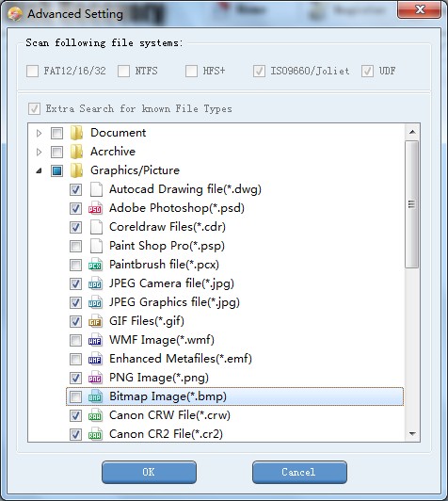Select 'Enhanced Metafiles(*.emf)' label
This screenshot has width=448, height=501.
(x=181, y=359)
